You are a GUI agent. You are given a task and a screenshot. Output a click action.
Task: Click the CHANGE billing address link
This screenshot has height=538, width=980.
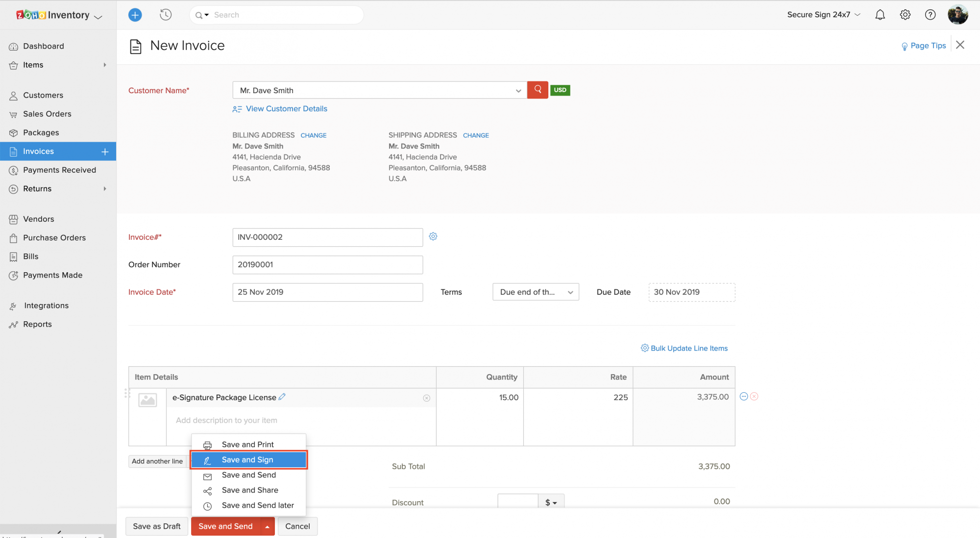tap(314, 135)
